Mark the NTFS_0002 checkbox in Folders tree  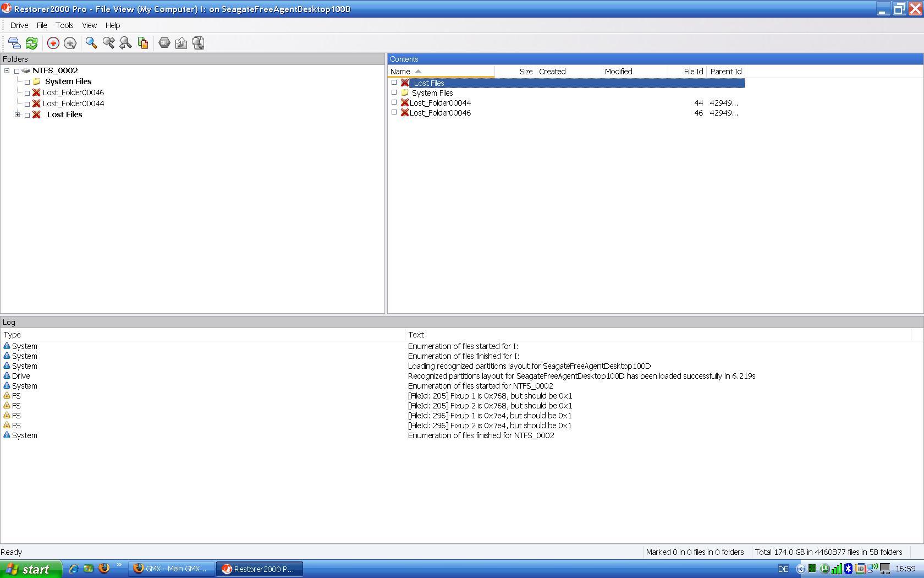(17, 71)
